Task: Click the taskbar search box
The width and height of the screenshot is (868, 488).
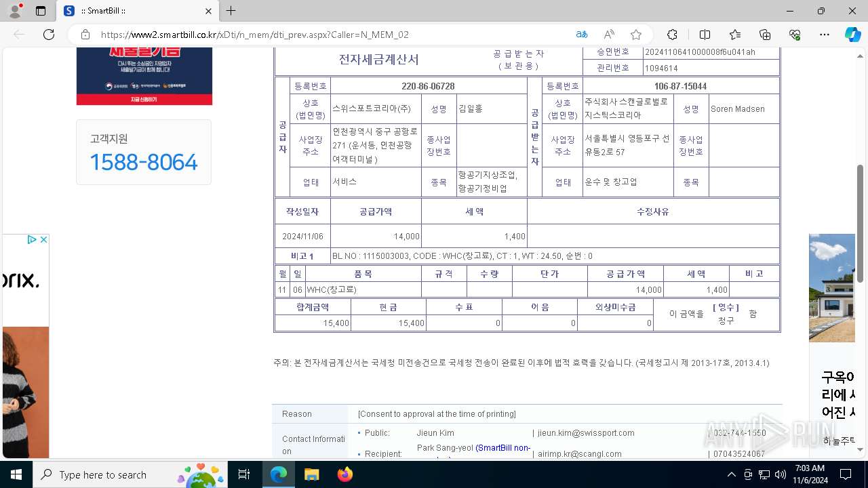Action: tap(130, 474)
